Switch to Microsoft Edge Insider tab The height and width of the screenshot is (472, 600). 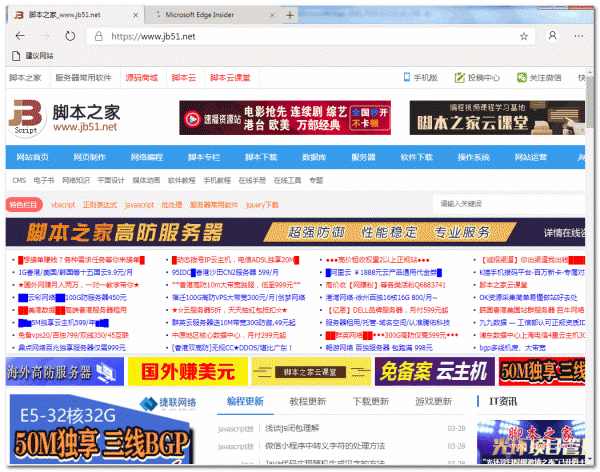pos(212,15)
